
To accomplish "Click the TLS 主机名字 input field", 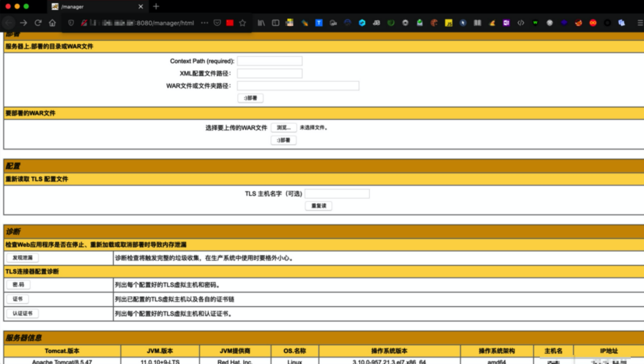I will coord(337,194).
